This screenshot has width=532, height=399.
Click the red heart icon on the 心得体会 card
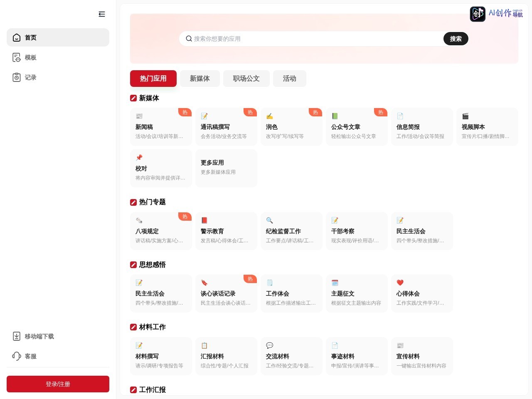tap(400, 283)
